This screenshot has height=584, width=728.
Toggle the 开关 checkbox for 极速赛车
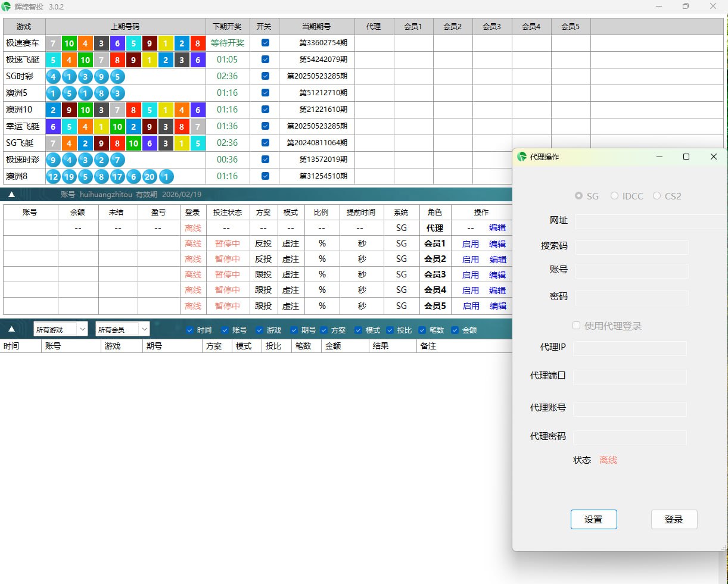(265, 43)
